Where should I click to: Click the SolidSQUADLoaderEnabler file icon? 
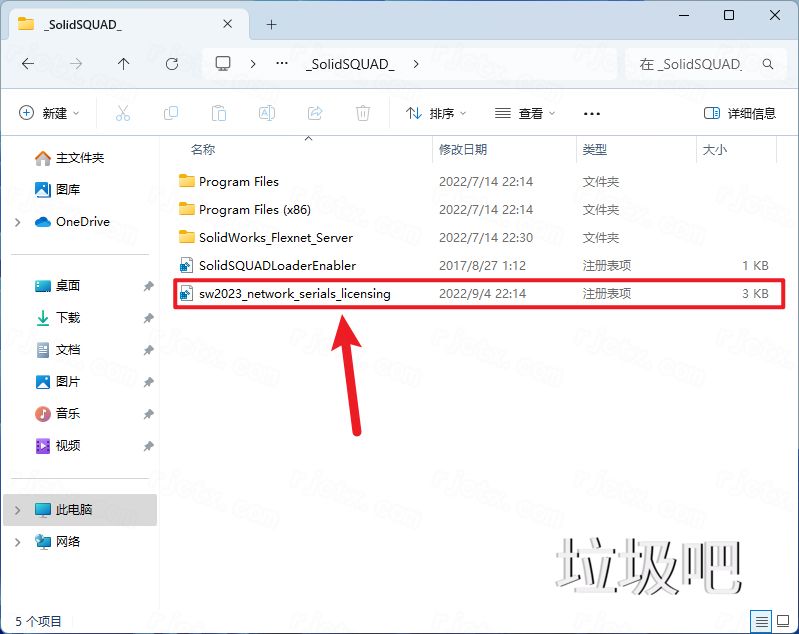click(x=187, y=266)
